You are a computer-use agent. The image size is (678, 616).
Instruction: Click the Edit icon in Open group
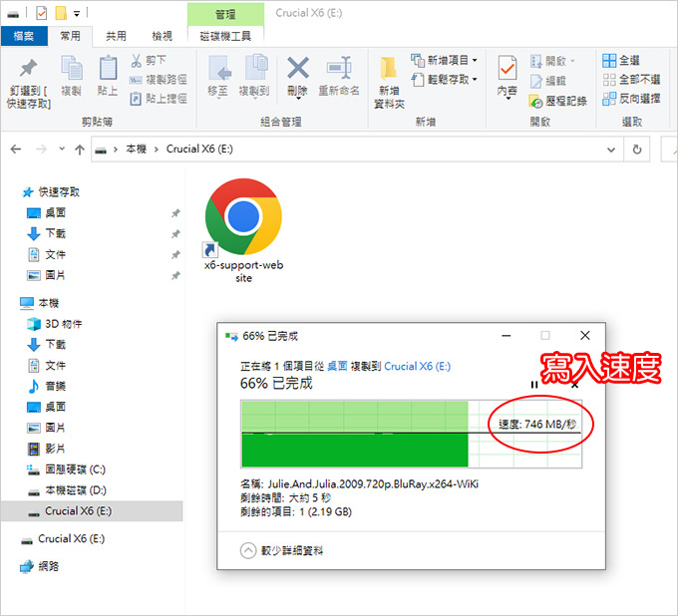(x=536, y=82)
